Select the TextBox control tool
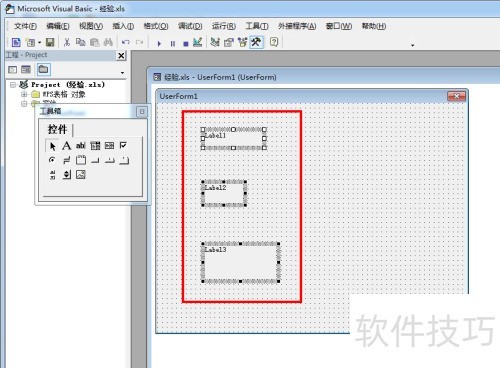The width and height of the screenshot is (500, 368). coord(81,146)
